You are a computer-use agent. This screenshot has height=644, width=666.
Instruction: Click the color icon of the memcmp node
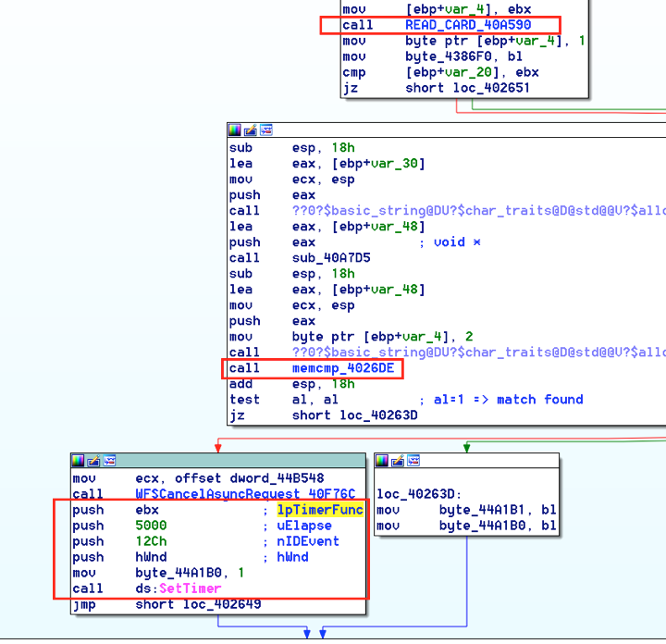[x=235, y=130]
